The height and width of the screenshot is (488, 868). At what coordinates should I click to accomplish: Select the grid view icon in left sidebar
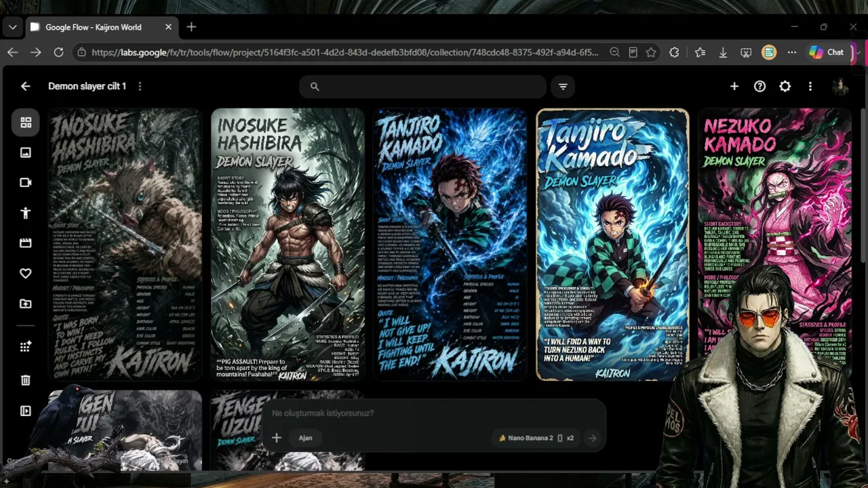click(26, 123)
